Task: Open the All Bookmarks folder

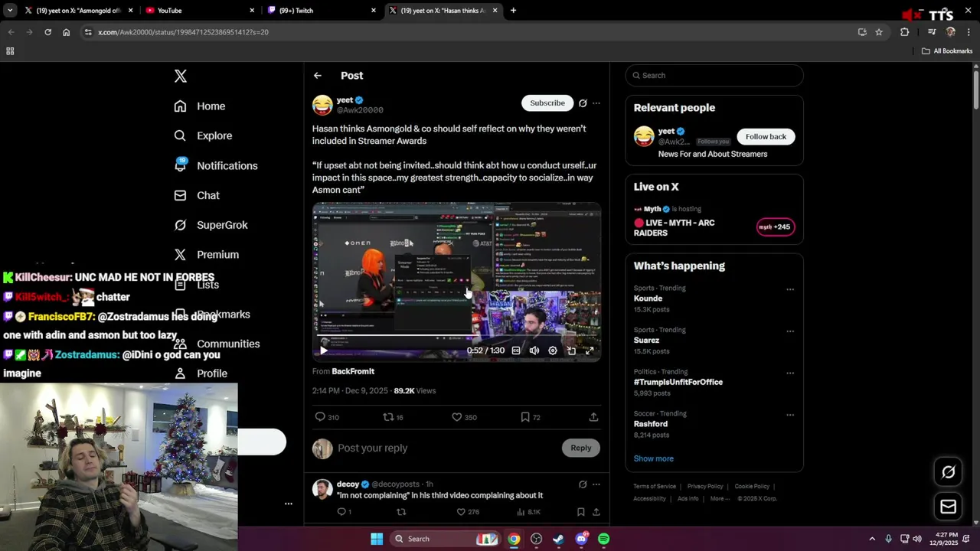Action: pyautogui.click(x=947, y=51)
